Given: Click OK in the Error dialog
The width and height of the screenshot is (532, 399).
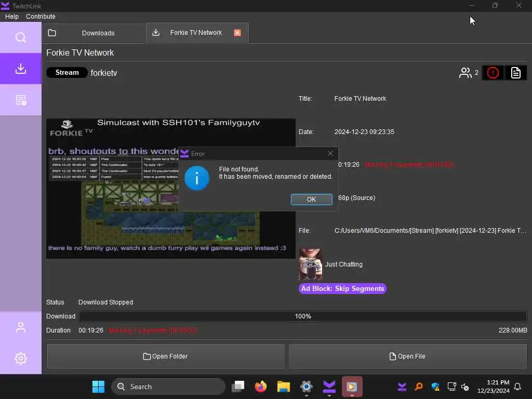Looking at the screenshot, I should pos(312,199).
